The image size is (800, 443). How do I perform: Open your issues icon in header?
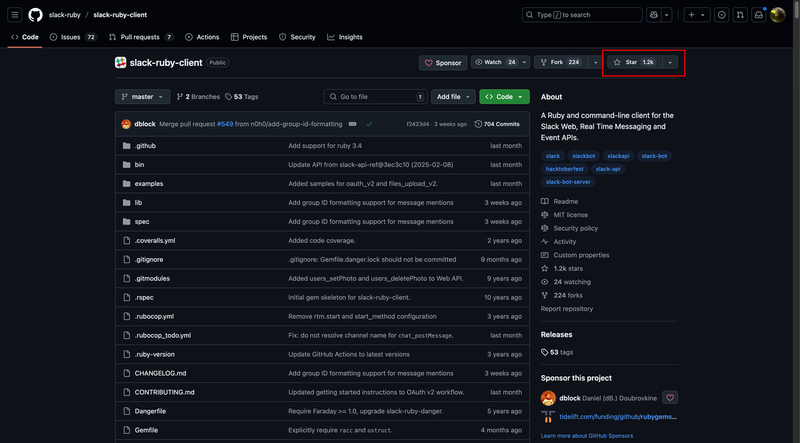pos(721,15)
